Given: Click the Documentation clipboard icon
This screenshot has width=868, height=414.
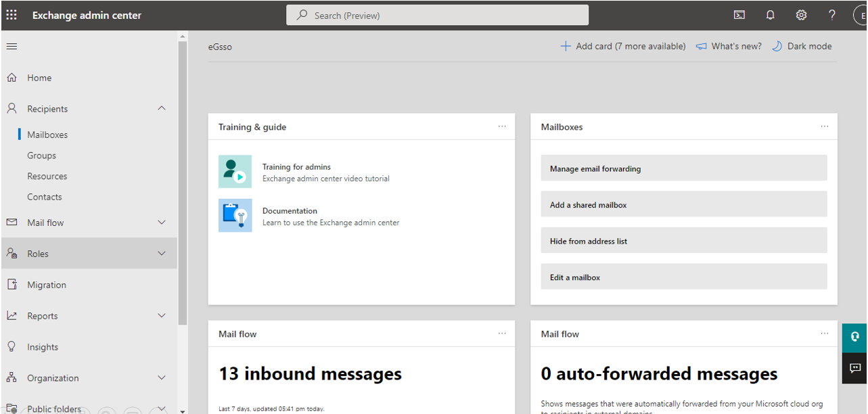Looking at the screenshot, I should (x=235, y=215).
